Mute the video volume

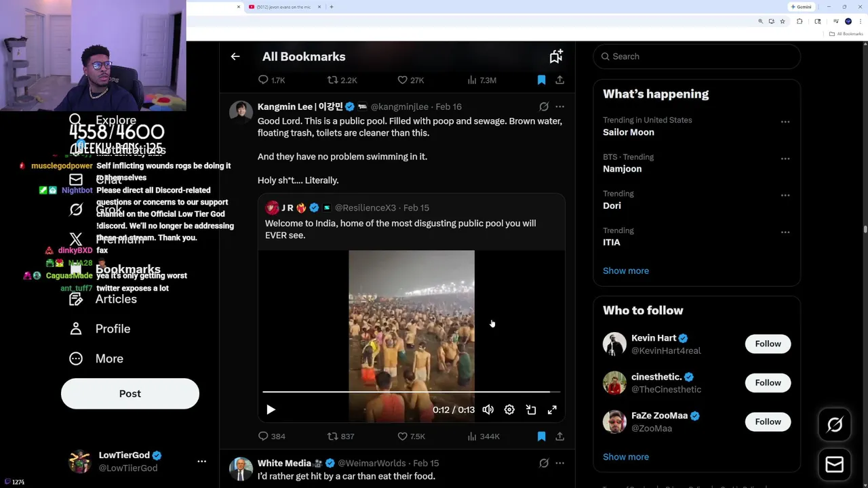tap(488, 409)
